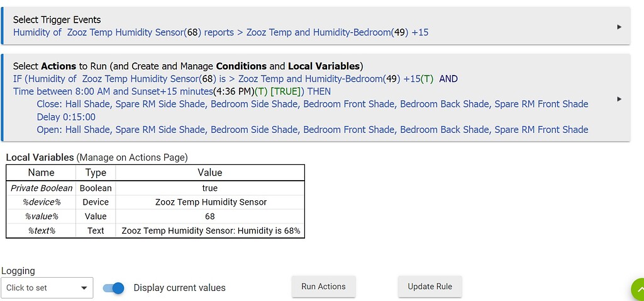Screen dimensions: 644x301
Task: Select the %device% variable row
Action: (155, 202)
